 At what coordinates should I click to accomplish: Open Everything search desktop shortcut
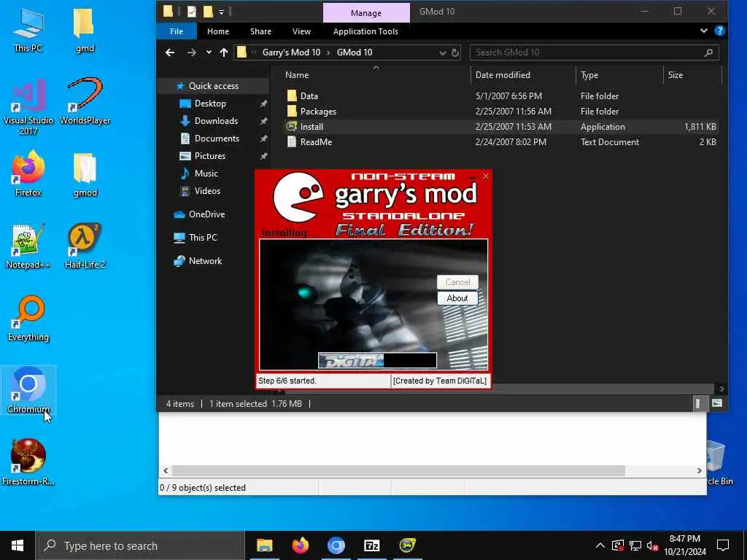(28, 319)
